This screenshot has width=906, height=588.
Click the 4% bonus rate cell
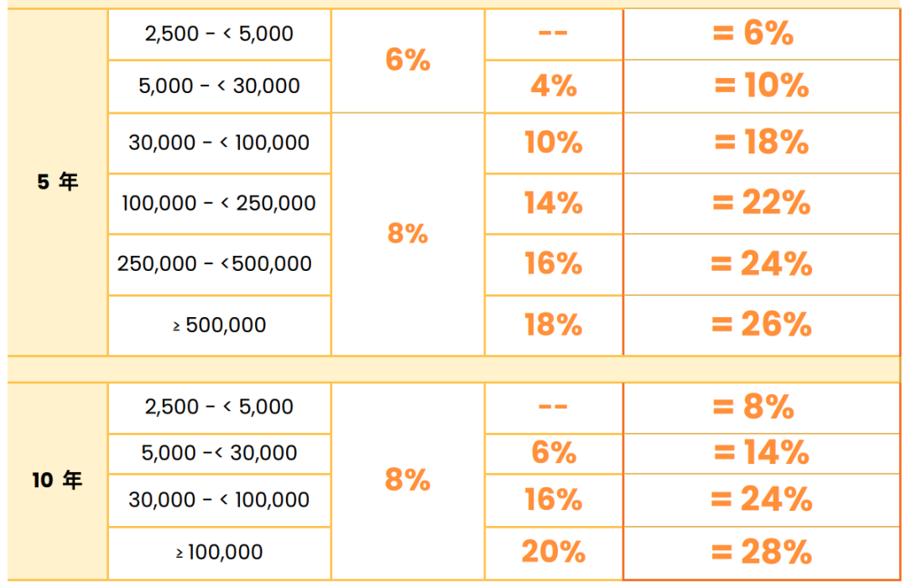click(x=554, y=86)
